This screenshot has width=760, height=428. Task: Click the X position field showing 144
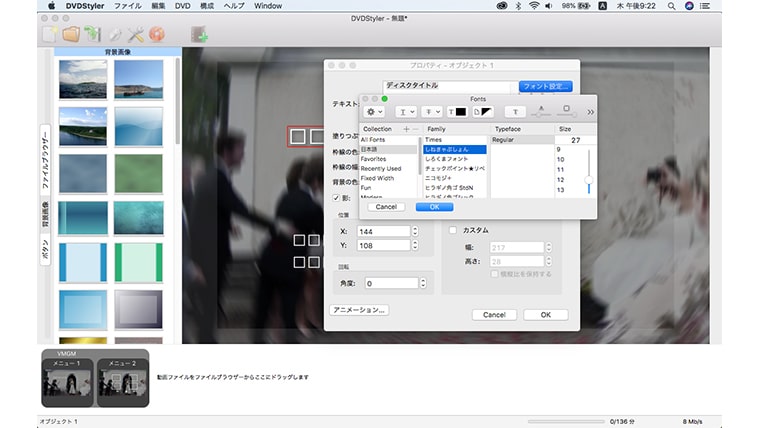click(383, 232)
